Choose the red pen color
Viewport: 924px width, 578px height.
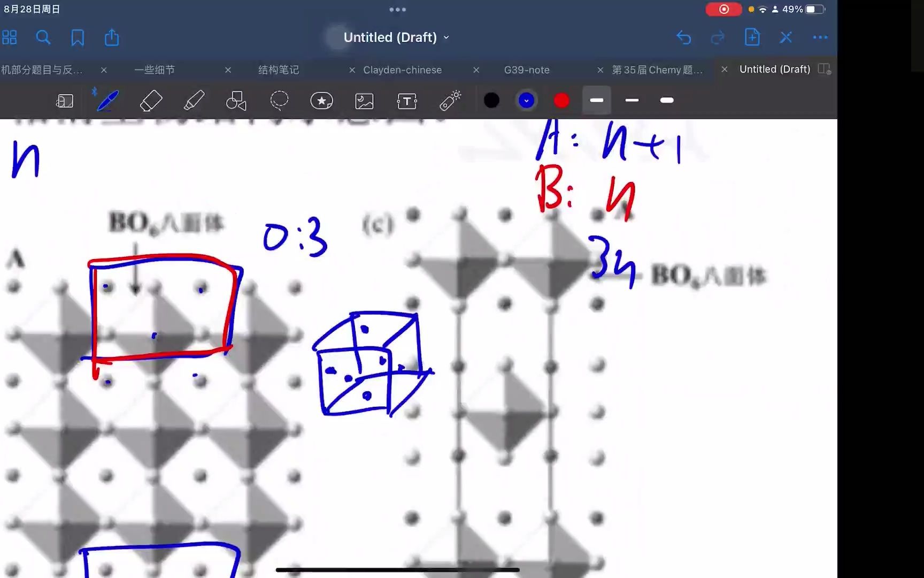click(x=561, y=101)
